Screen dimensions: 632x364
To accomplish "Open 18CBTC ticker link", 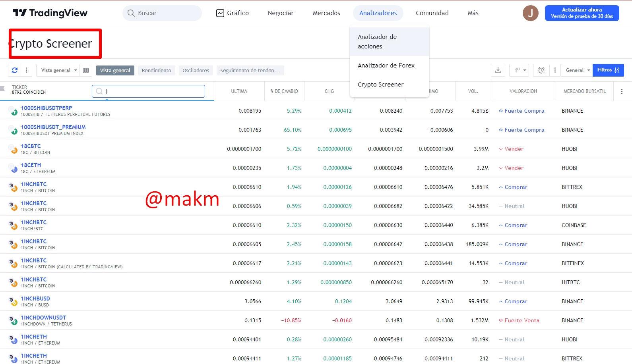I will (31, 146).
